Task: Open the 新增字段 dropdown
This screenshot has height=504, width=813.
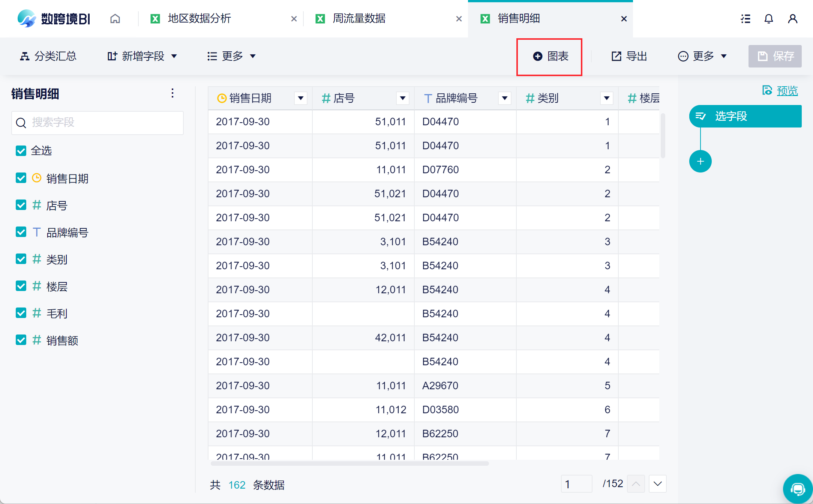Action: (x=142, y=56)
